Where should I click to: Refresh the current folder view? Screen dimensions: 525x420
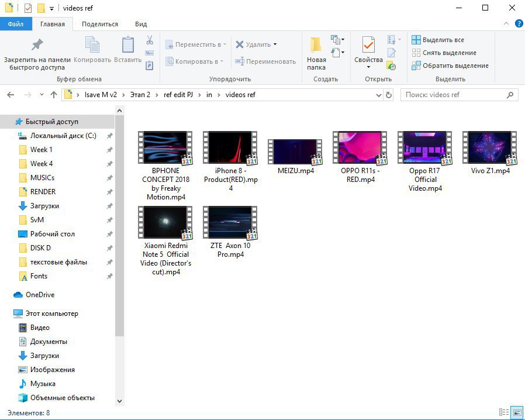(x=388, y=95)
